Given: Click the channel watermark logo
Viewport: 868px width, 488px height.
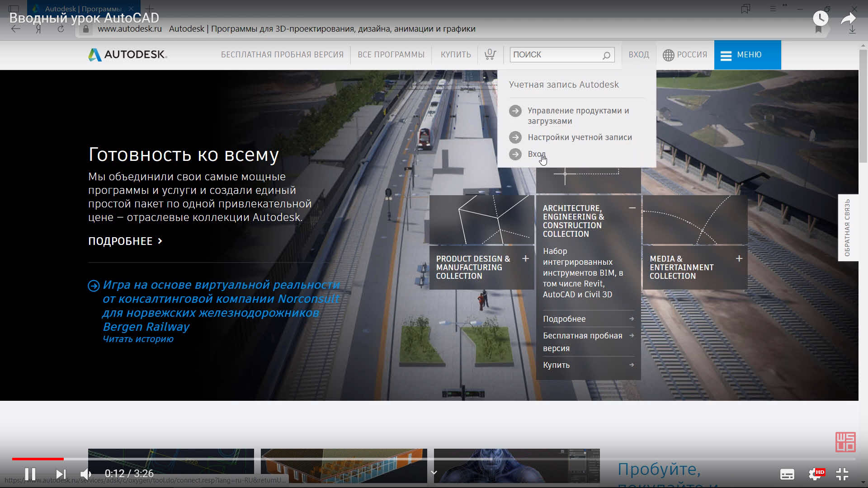Looking at the screenshot, I should coord(845,442).
